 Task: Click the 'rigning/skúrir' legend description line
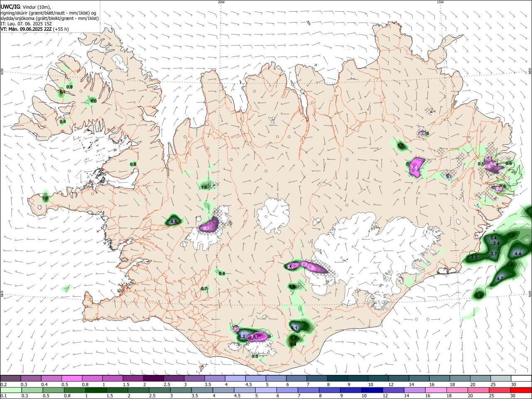coord(48,13)
